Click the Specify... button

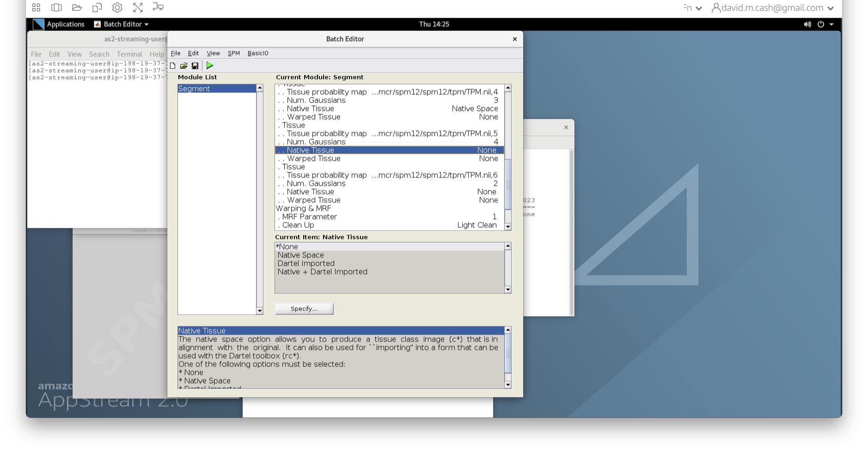[304, 309]
